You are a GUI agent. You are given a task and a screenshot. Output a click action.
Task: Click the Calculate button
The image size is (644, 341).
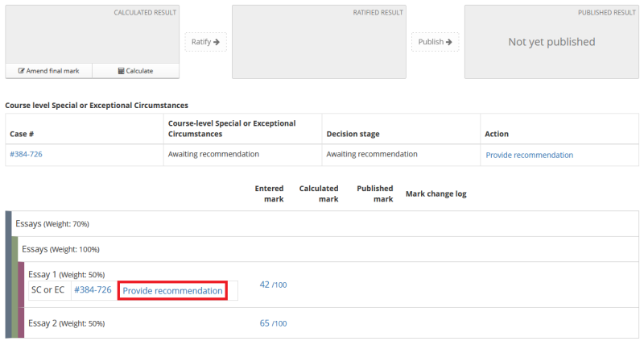[135, 71]
